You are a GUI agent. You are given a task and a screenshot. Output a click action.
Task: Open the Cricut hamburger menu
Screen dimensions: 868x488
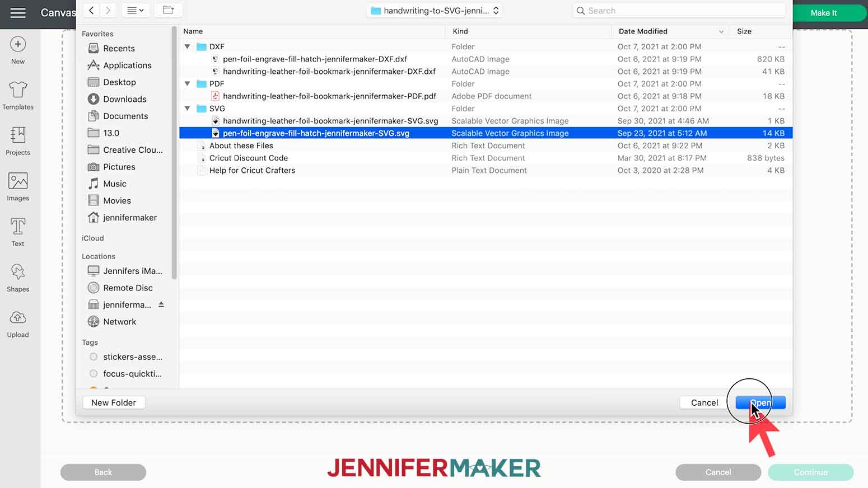[18, 13]
